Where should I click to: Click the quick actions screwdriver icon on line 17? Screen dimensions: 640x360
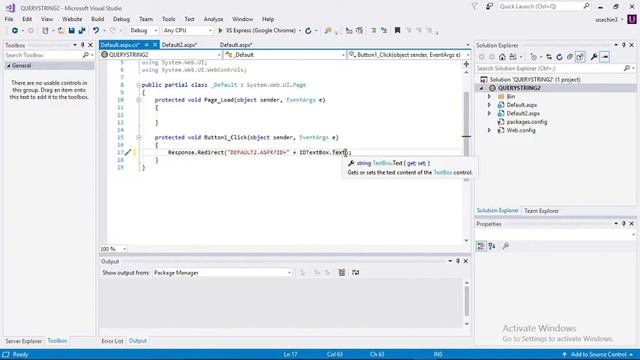(x=128, y=152)
